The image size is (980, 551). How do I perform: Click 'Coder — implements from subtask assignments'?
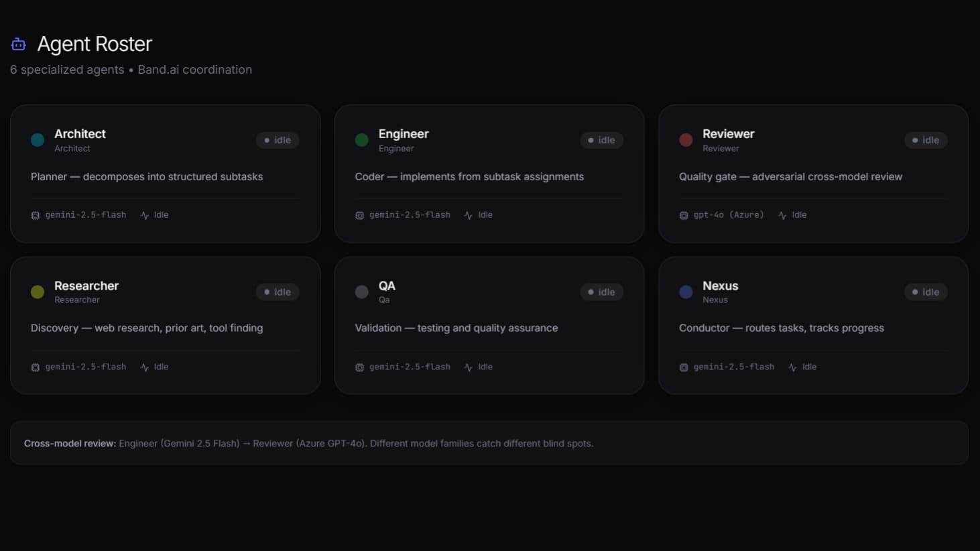469,177
